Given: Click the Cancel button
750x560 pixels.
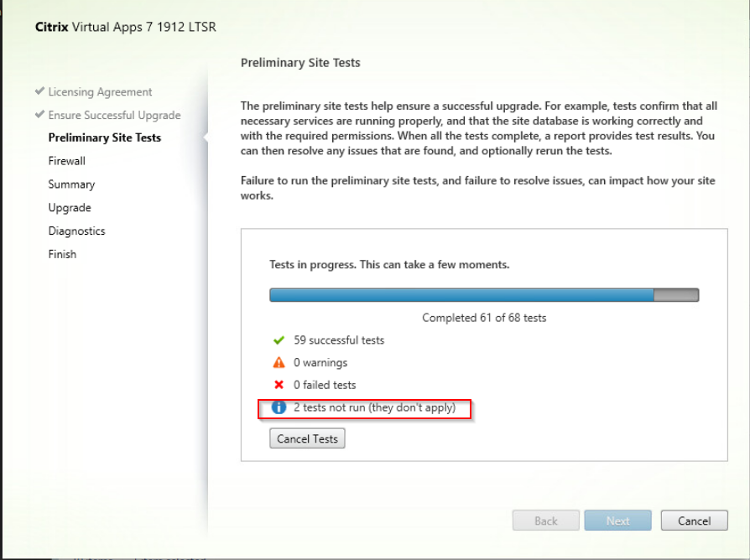Looking at the screenshot, I should (x=694, y=521).
